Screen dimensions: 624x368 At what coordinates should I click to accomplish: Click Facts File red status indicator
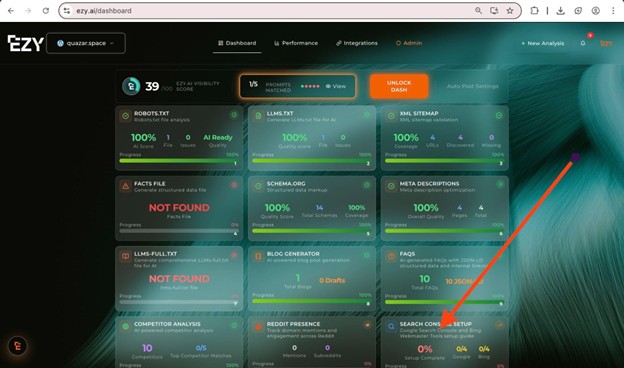coord(234,185)
